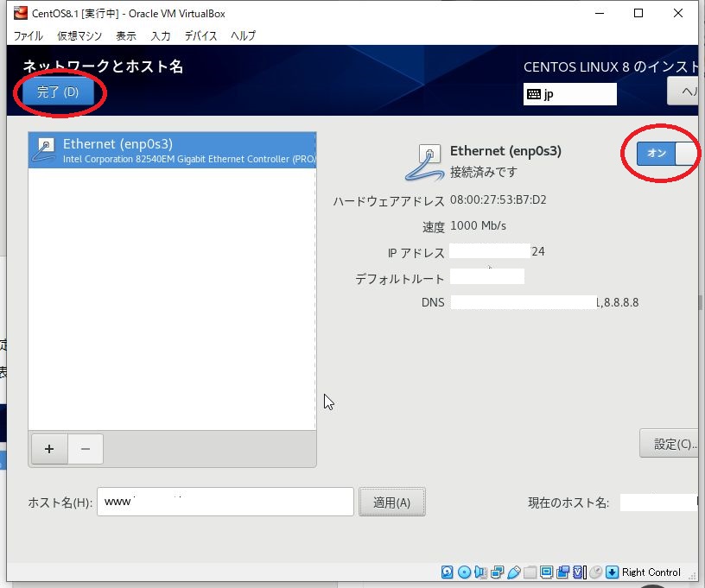The height and width of the screenshot is (588, 705).
Task: Click the large Ethernet cable icon in the details pane
Action: point(424,162)
